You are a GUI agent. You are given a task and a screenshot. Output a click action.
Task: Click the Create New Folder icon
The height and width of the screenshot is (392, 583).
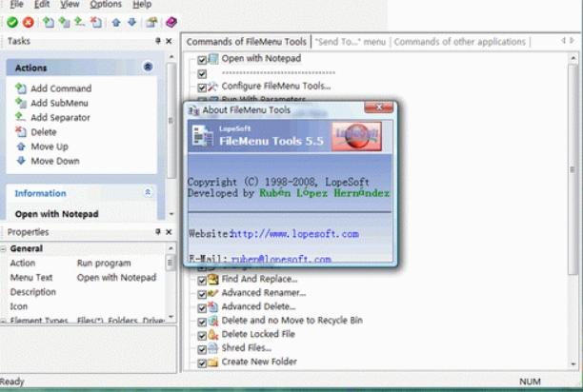212,362
